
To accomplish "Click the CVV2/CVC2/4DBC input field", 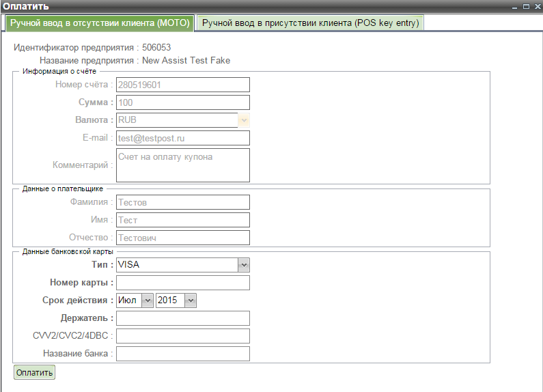I will (x=183, y=336).
